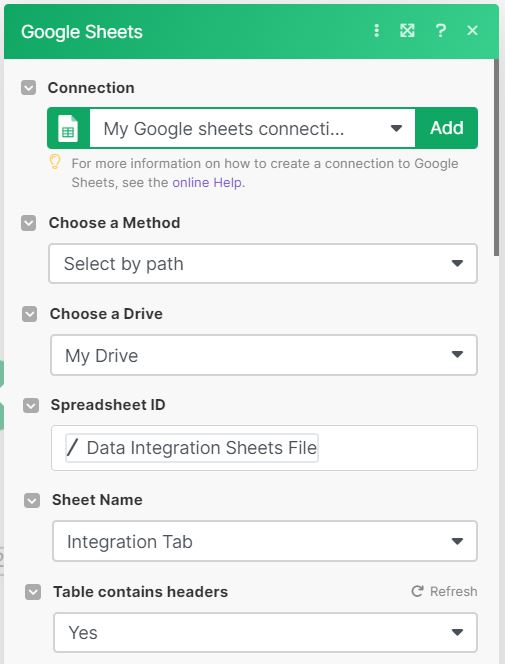Toggle the Table contains headers checkbox
This screenshot has width=505, height=664.
pyautogui.click(x=33, y=592)
